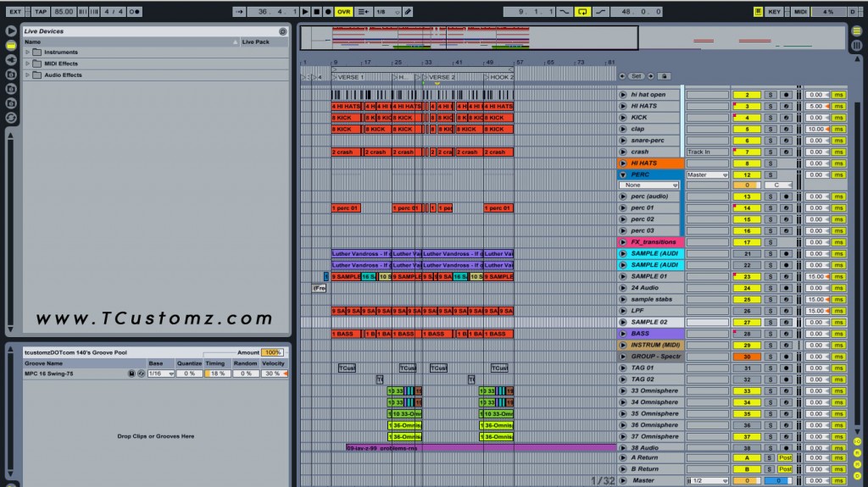This screenshot has height=487, width=868.
Task: Unfold the BASS track
Action: pos(623,334)
